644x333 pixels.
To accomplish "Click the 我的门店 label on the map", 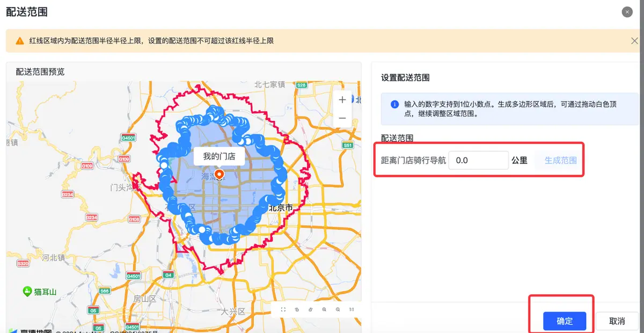I will tap(219, 157).
